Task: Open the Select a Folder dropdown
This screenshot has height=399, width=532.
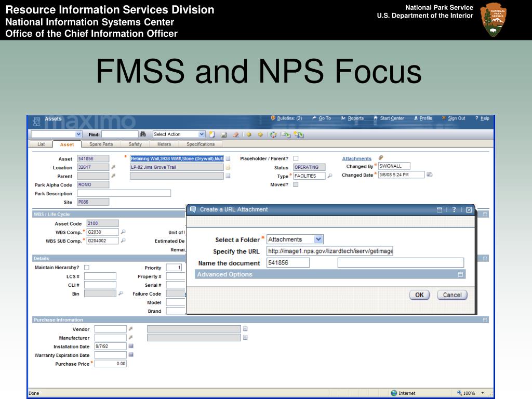Action: click(318, 239)
